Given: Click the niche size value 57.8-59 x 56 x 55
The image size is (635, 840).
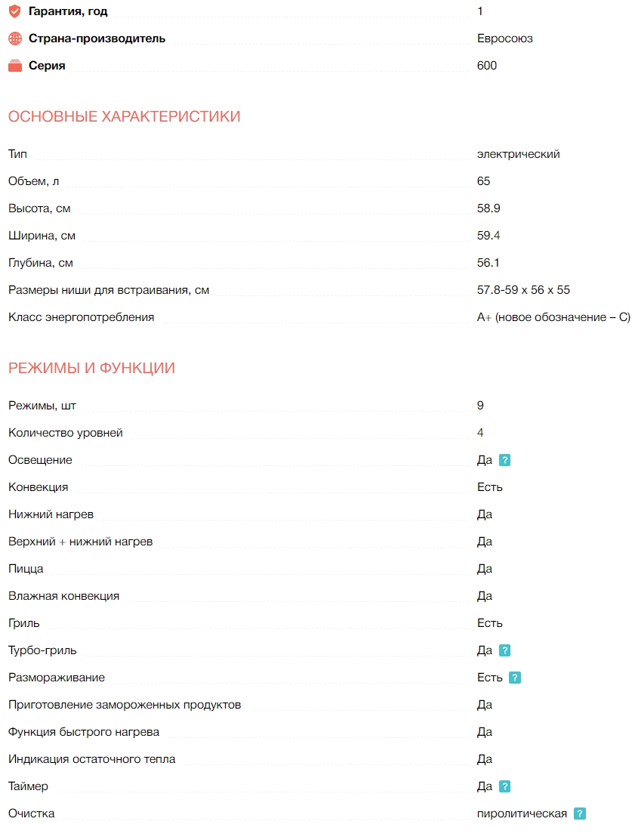Looking at the screenshot, I should pos(523,290).
